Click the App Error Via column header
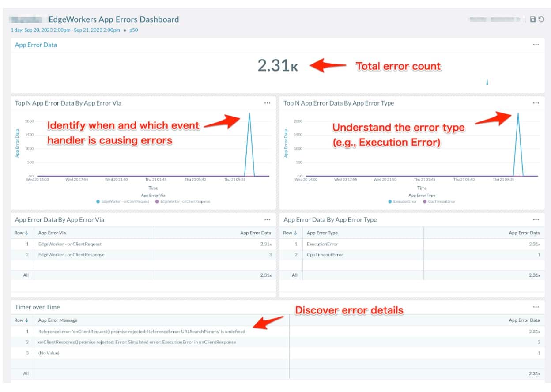 point(52,233)
